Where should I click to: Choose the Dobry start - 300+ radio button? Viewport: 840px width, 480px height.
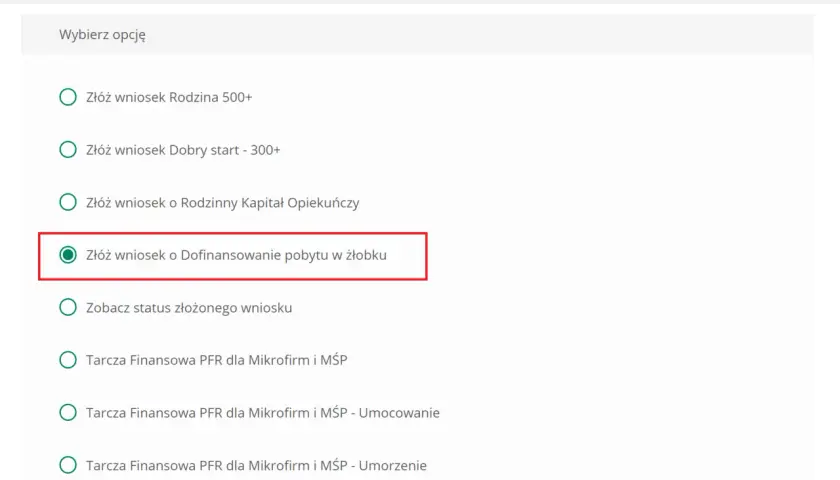tap(68, 149)
